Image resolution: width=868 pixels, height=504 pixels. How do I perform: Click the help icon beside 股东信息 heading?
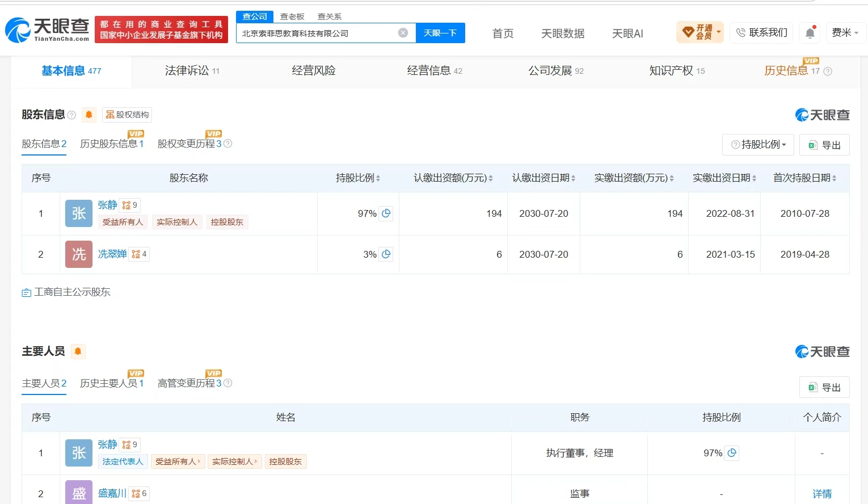tap(71, 115)
